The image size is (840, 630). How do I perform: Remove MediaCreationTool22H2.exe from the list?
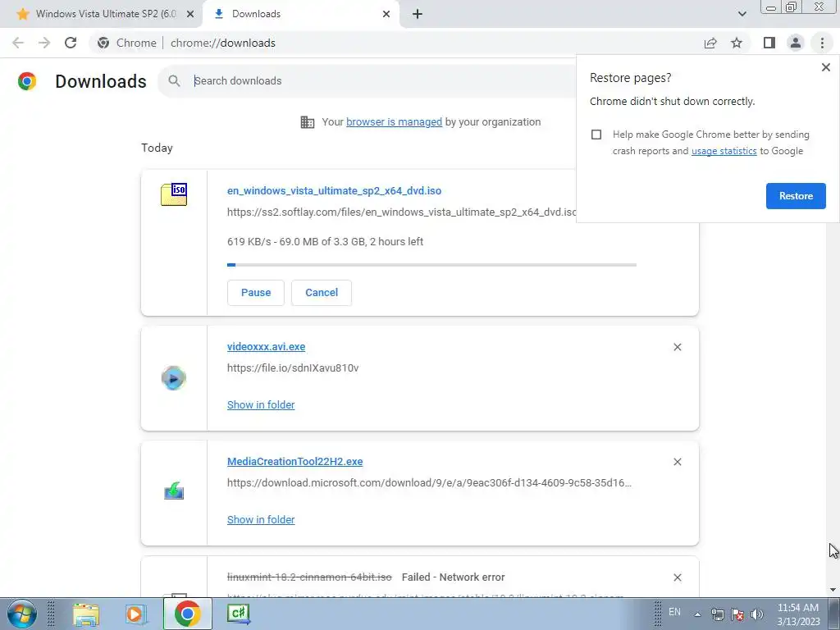coord(678,462)
